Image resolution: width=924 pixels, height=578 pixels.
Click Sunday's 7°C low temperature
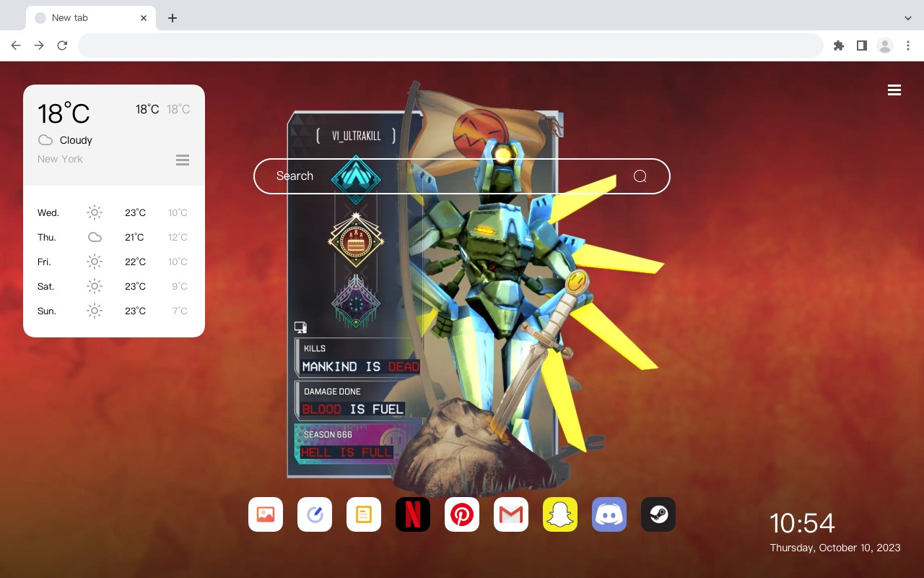pos(180,311)
